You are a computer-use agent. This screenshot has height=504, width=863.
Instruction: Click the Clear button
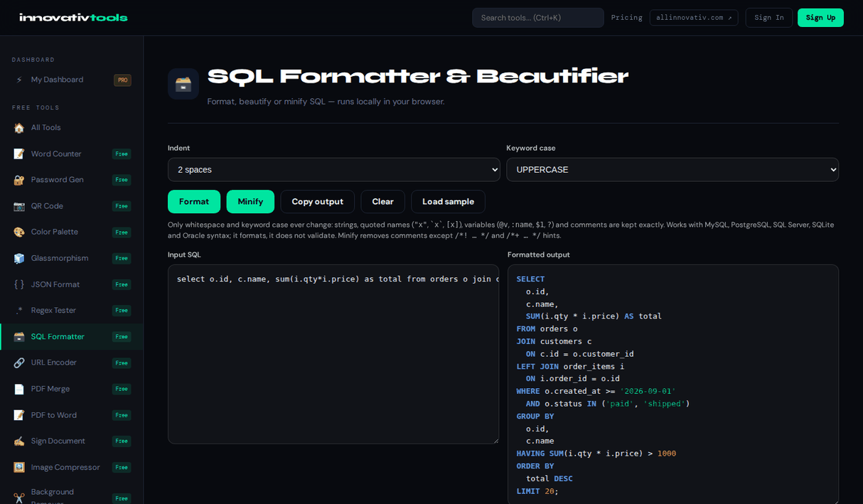pos(382,201)
